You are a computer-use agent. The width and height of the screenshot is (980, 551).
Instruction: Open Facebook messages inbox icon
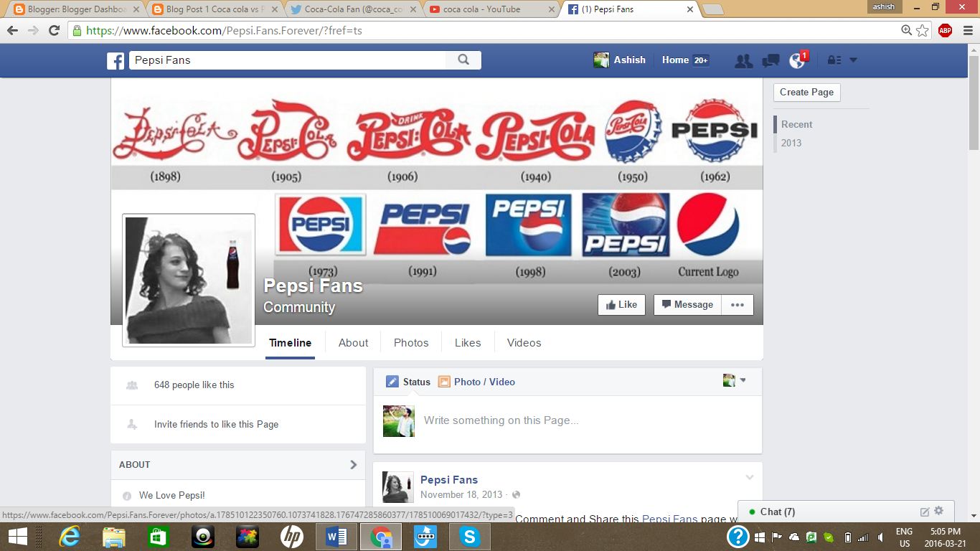770,60
